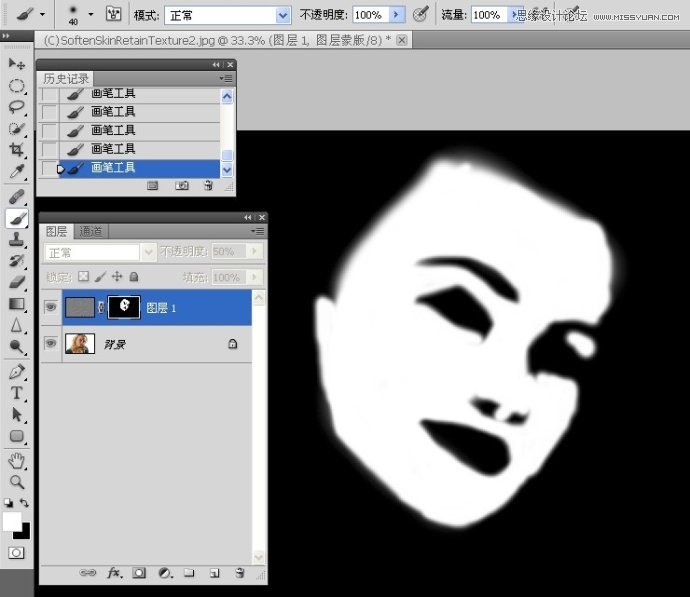Click the Zoom magnifier tool
The height and width of the screenshot is (597, 690).
17,482
